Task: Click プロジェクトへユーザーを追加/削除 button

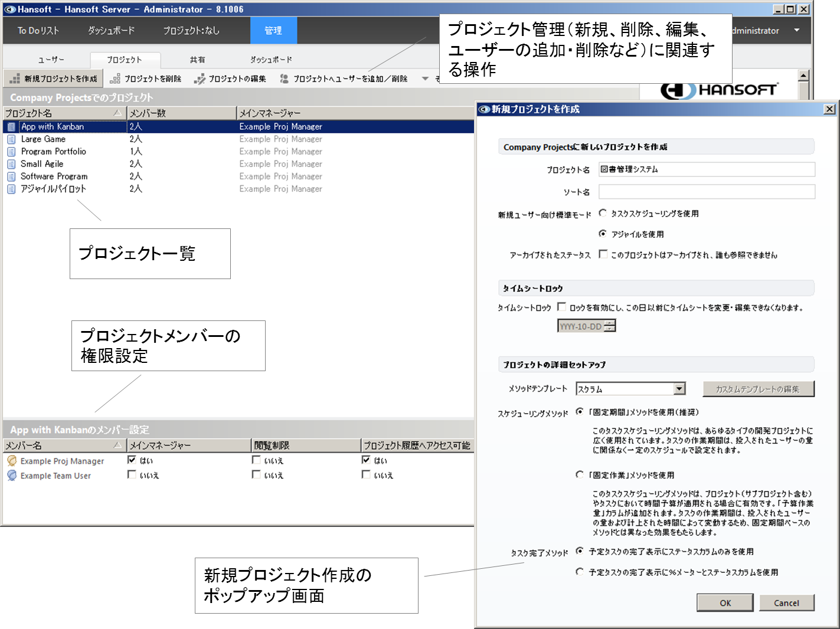Action: click(x=344, y=78)
